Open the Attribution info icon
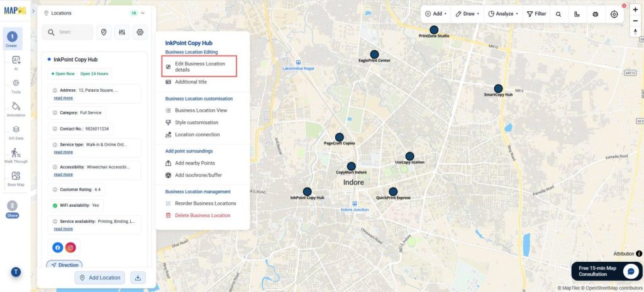This screenshot has width=644, height=292. [639, 254]
